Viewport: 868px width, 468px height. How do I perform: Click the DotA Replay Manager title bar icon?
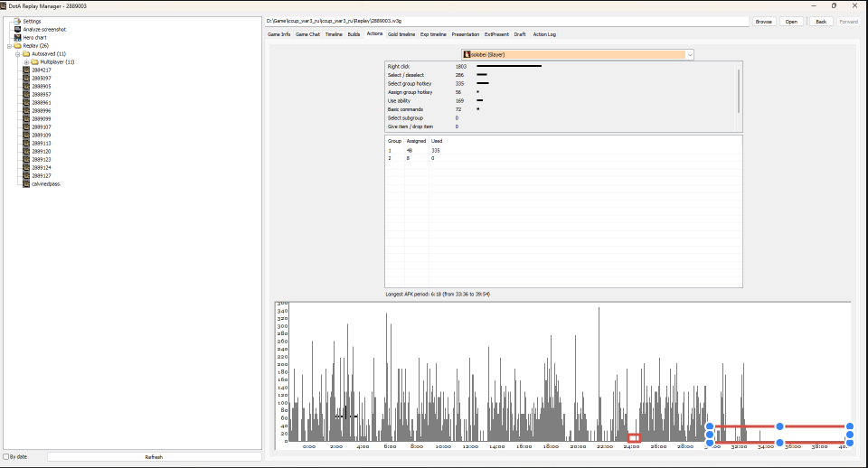point(4,5)
